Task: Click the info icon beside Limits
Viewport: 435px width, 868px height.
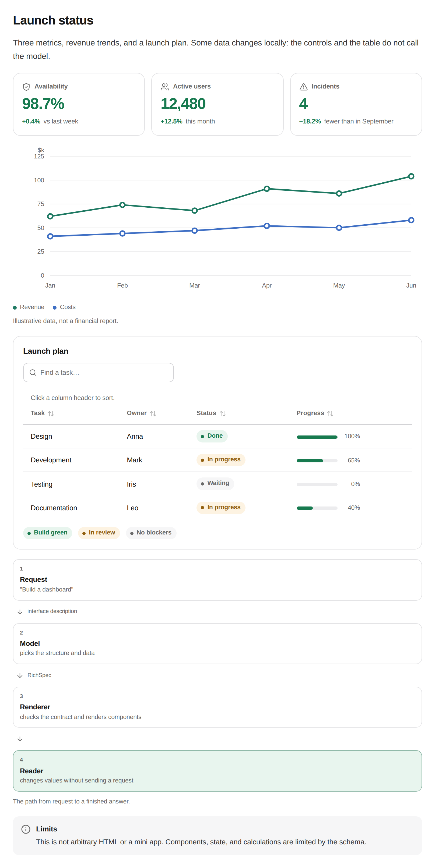Action: 26,829
